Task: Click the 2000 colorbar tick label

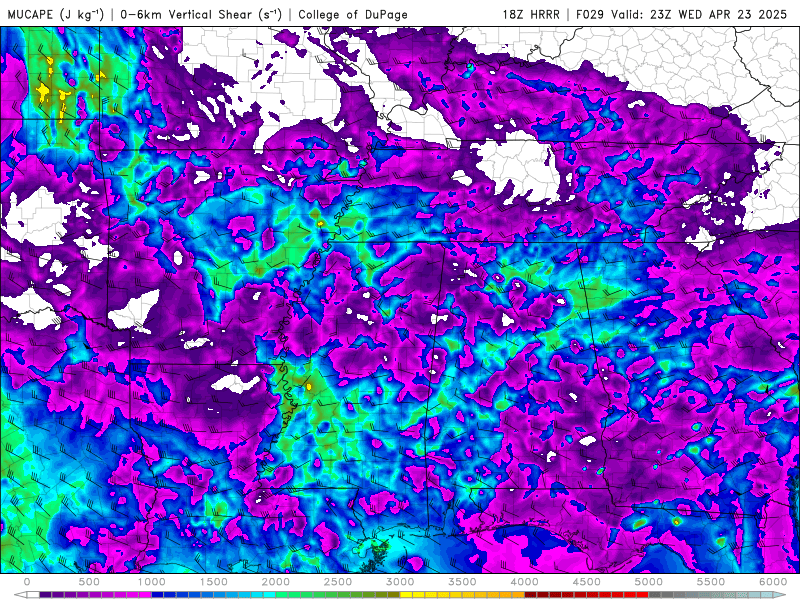Action: pos(276,582)
